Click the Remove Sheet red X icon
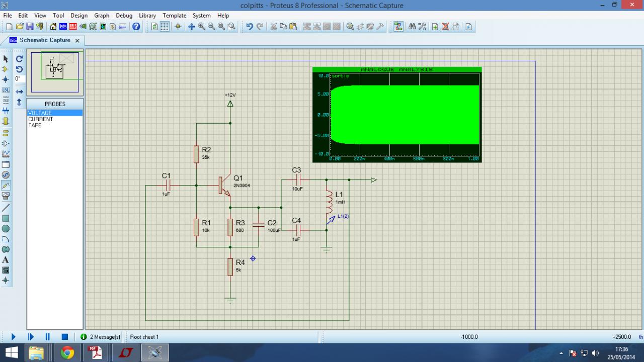Image resolution: width=644 pixels, height=362 pixels. [x=445, y=27]
